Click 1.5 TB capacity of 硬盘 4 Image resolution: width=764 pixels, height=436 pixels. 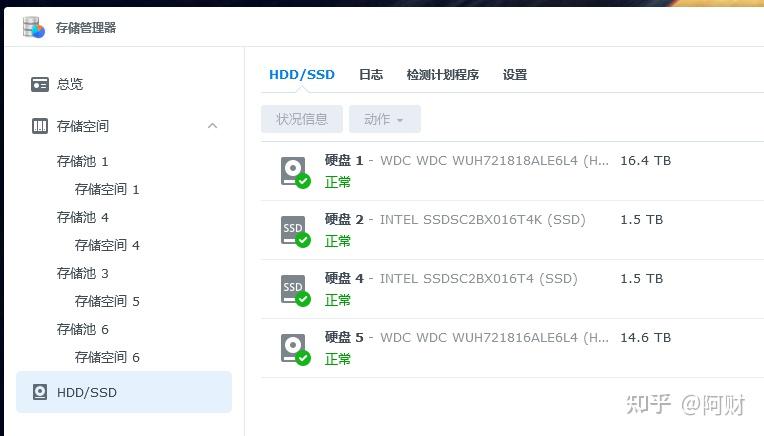[x=641, y=279]
